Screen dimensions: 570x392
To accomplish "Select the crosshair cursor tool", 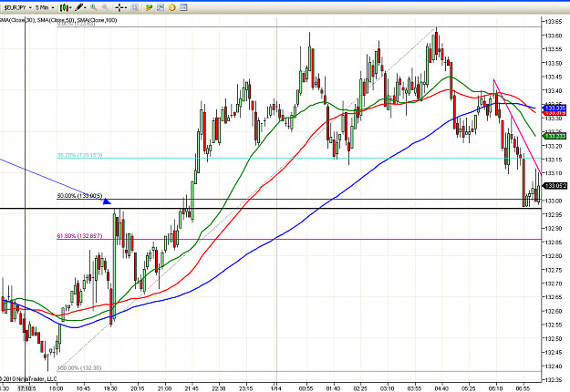I will pos(119,7).
